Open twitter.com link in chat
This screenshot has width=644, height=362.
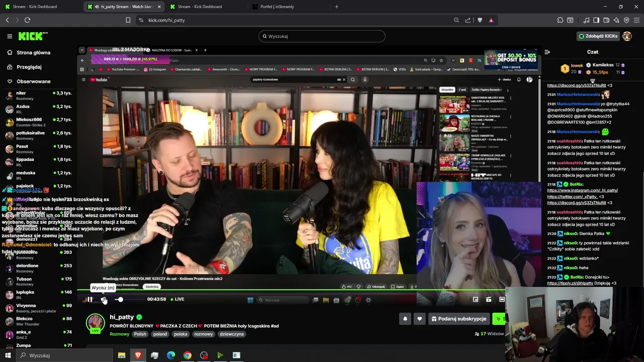pos(573,197)
